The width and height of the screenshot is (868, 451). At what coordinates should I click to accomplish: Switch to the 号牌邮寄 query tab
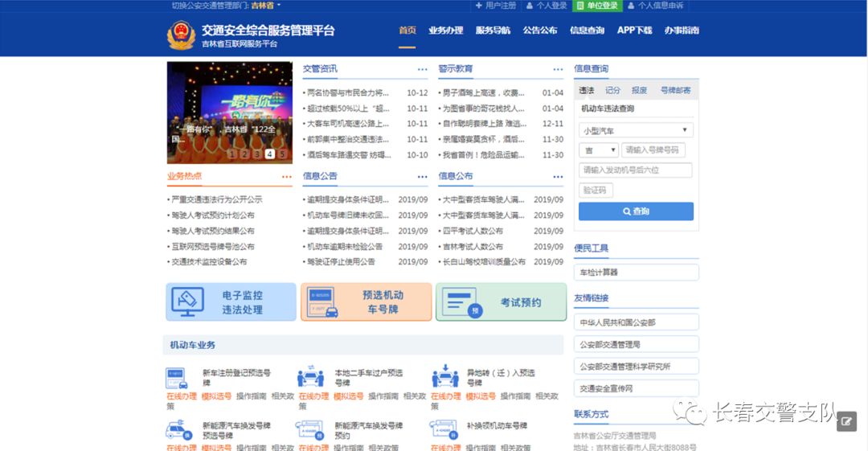[x=675, y=90]
